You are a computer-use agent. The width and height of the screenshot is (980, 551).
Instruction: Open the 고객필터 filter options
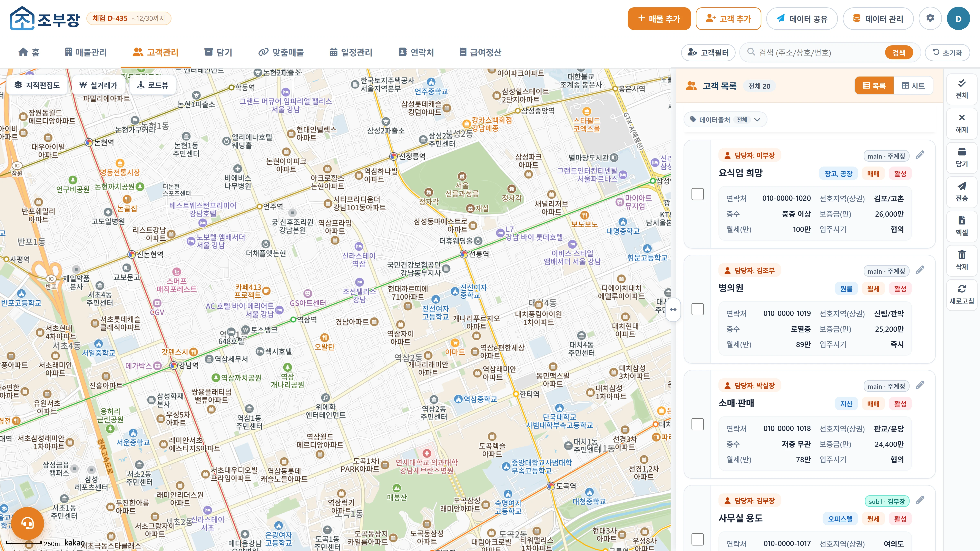[x=708, y=52]
